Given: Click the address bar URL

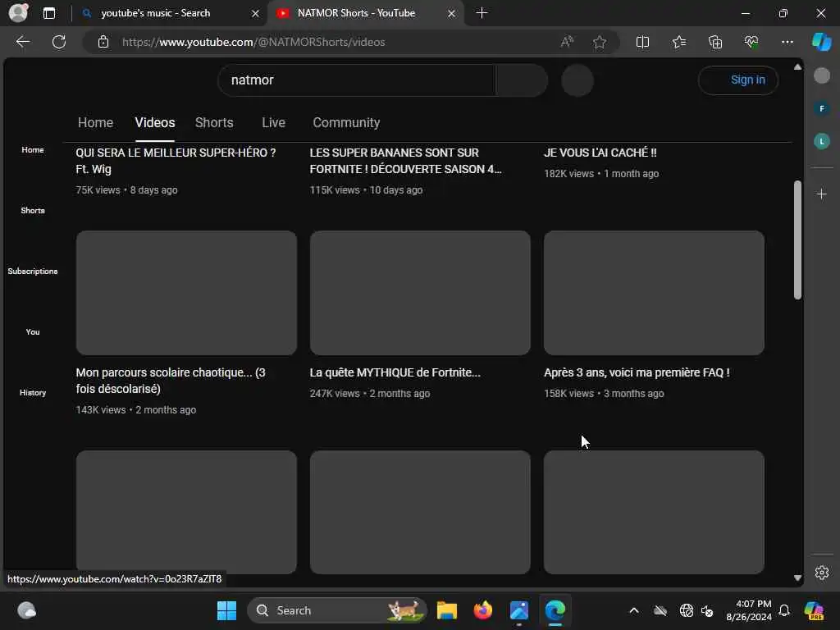Looking at the screenshot, I should click(253, 42).
